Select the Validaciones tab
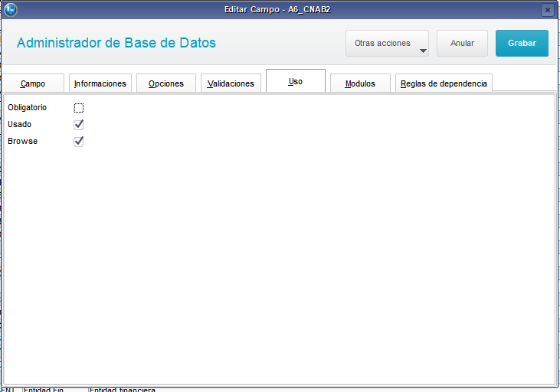 click(231, 83)
